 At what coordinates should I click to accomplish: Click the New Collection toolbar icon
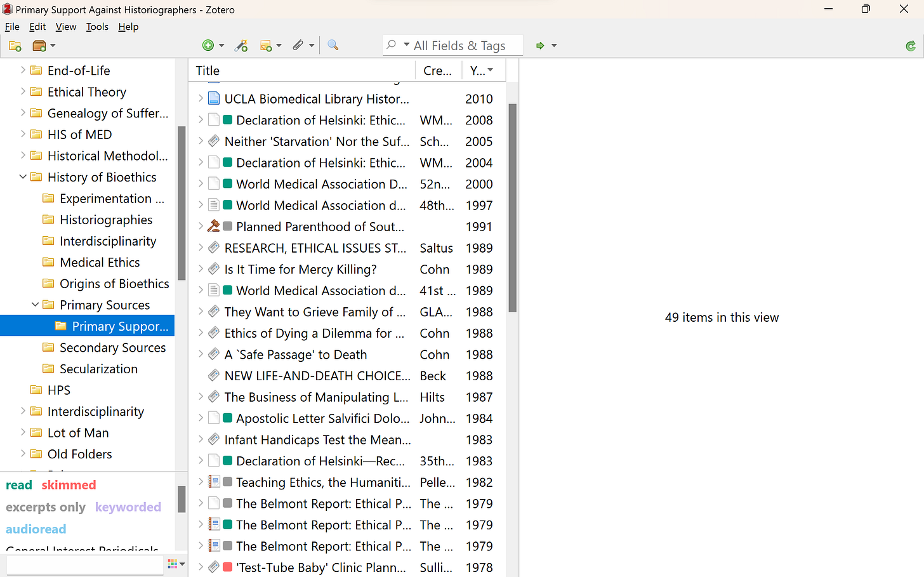click(x=15, y=46)
